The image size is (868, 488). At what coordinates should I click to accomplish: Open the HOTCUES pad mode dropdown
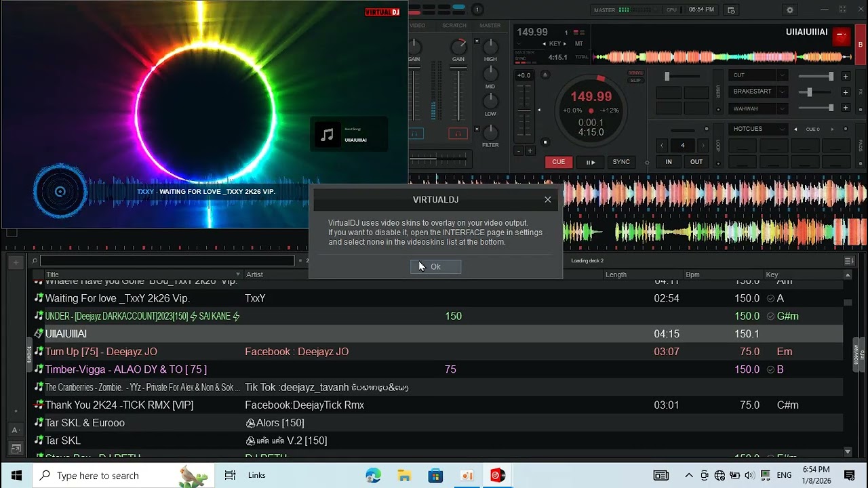click(757, 129)
